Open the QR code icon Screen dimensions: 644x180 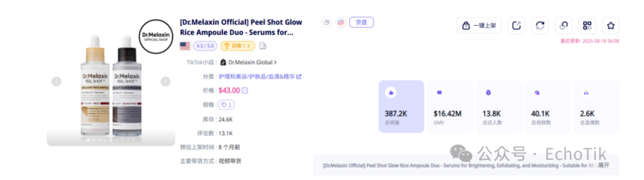pos(587,26)
